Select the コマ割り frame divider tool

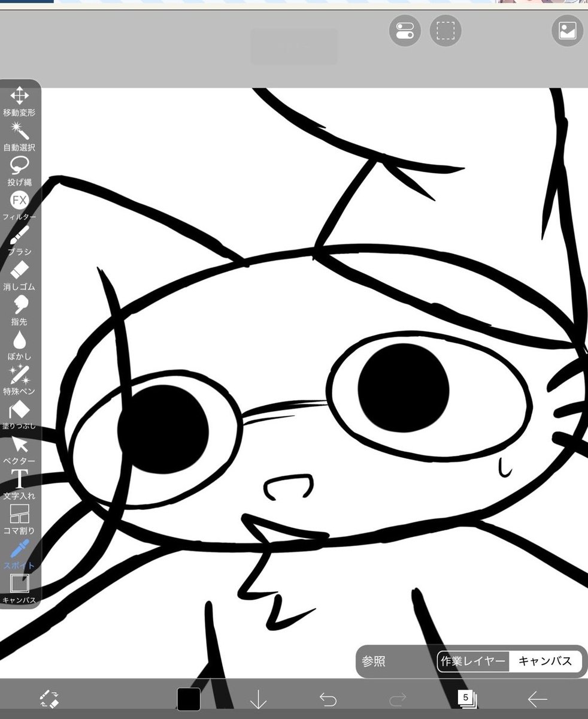(x=19, y=519)
